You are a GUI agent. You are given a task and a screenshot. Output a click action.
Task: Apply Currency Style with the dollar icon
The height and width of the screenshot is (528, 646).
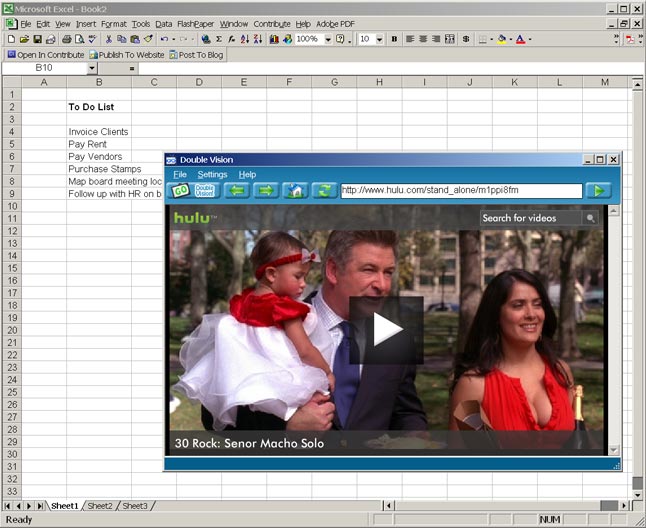(466, 39)
